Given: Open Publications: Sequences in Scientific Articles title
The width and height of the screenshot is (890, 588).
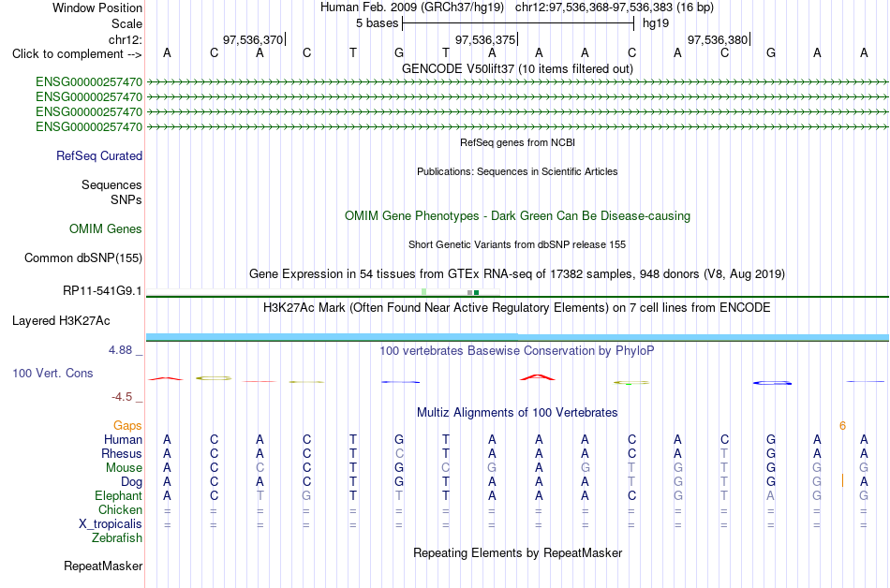Looking at the screenshot, I should point(517,171).
